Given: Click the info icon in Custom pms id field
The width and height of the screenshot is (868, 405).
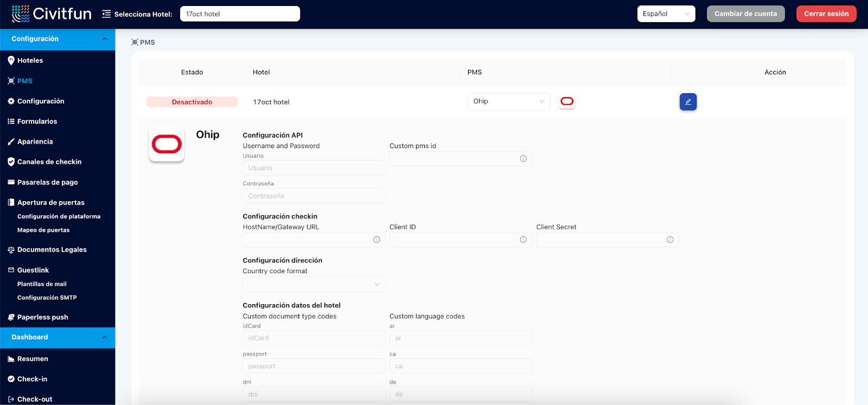Looking at the screenshot, I should [524, 159].
